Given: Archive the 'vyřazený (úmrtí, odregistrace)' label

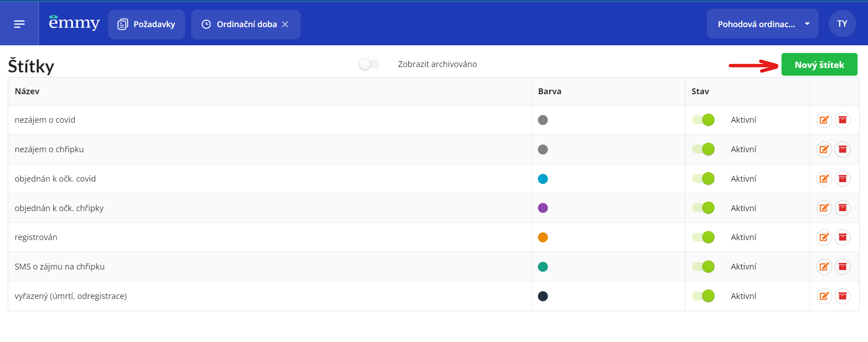Looking at the screenshot, I should click(843, 296).
